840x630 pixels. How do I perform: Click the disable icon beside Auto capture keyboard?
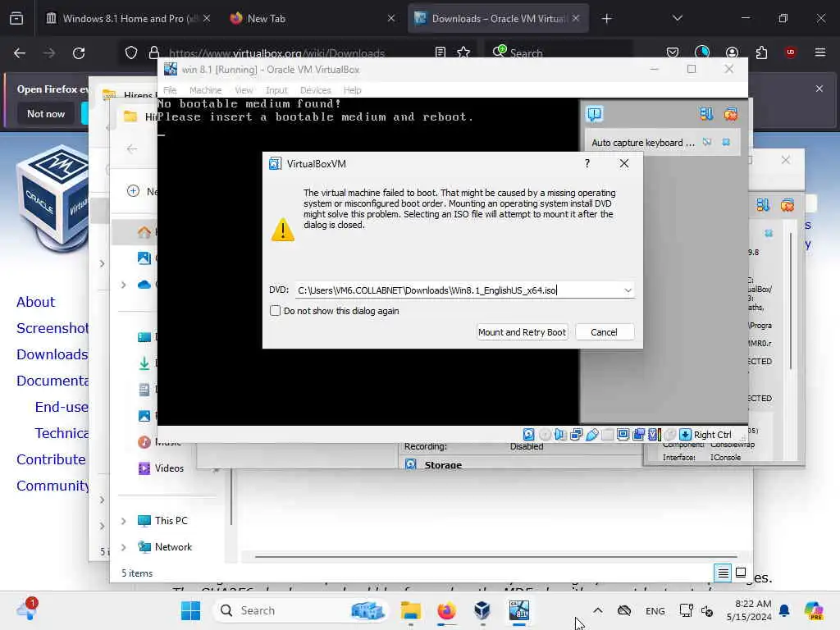coord(707,142)
